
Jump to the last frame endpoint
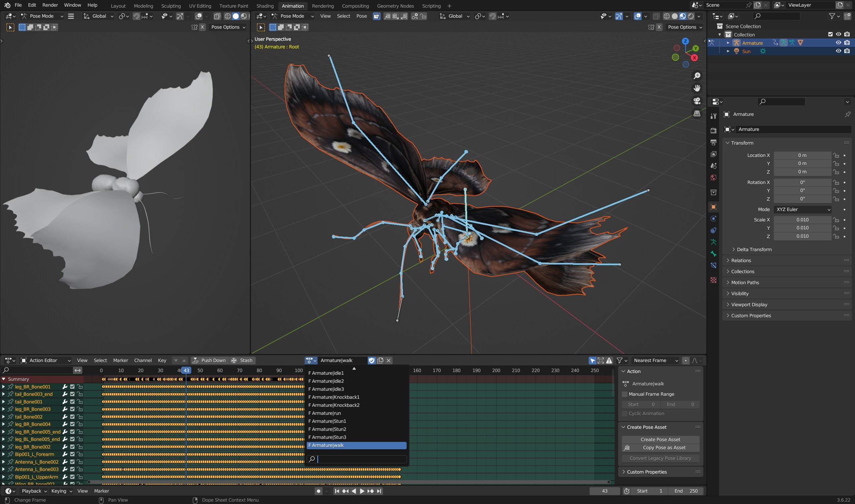[379, 491]
